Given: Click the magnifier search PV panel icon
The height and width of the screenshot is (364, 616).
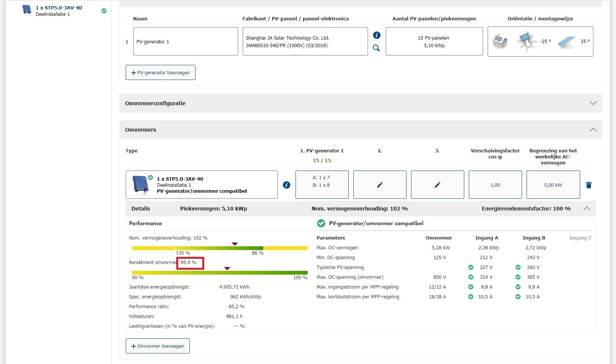Looking at the screenshot, I should click(x=376, y=48).
